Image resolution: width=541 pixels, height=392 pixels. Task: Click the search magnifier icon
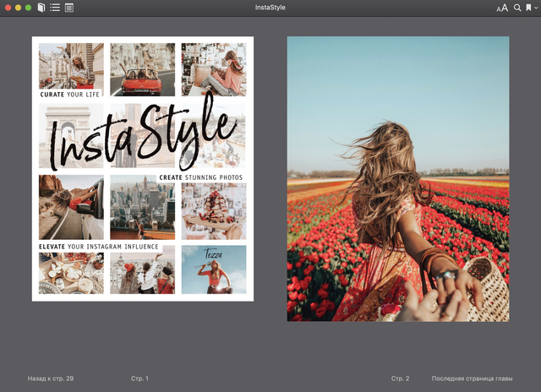[x=517, y=8]
